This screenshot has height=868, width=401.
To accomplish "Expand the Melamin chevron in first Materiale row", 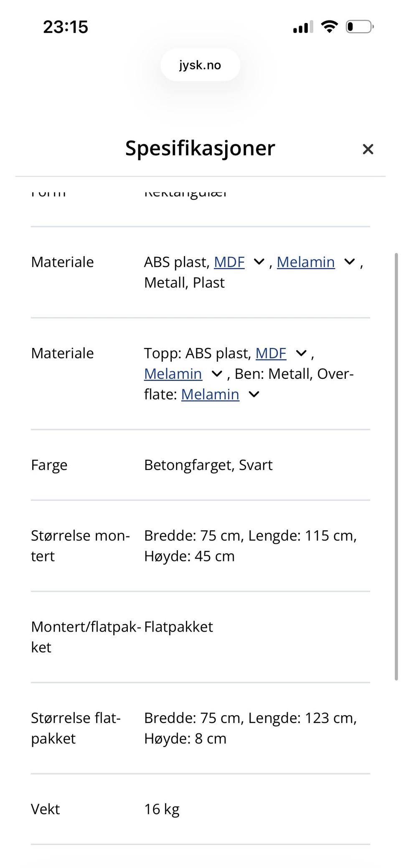I will (349, 262).
